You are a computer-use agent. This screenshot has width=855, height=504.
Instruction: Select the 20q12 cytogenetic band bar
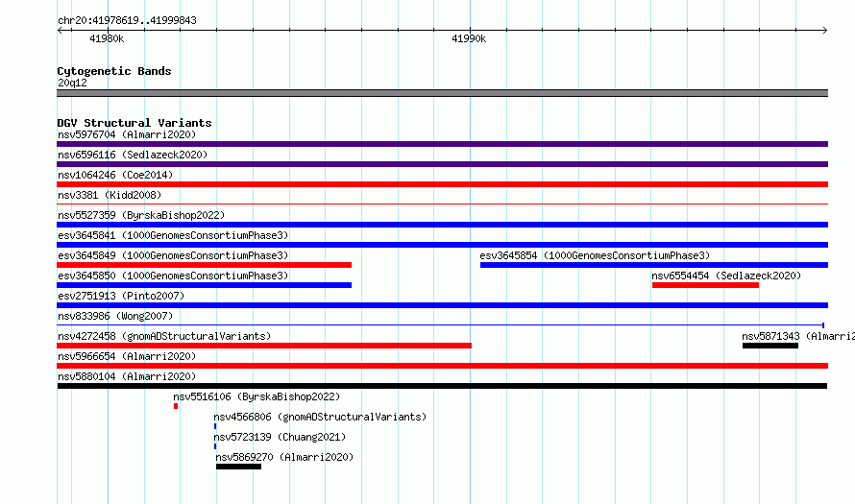click(x=442, y=93)
